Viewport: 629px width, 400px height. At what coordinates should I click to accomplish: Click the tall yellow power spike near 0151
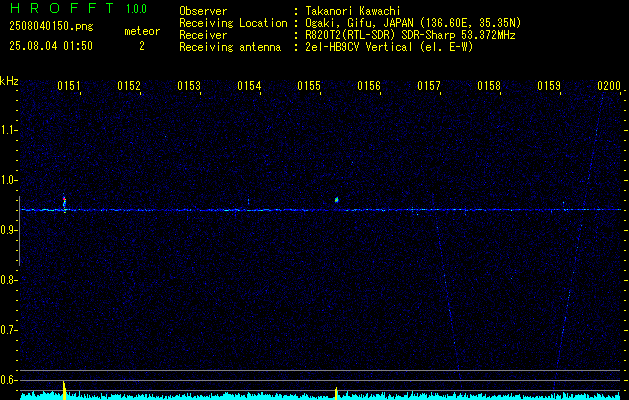[64, 390]
